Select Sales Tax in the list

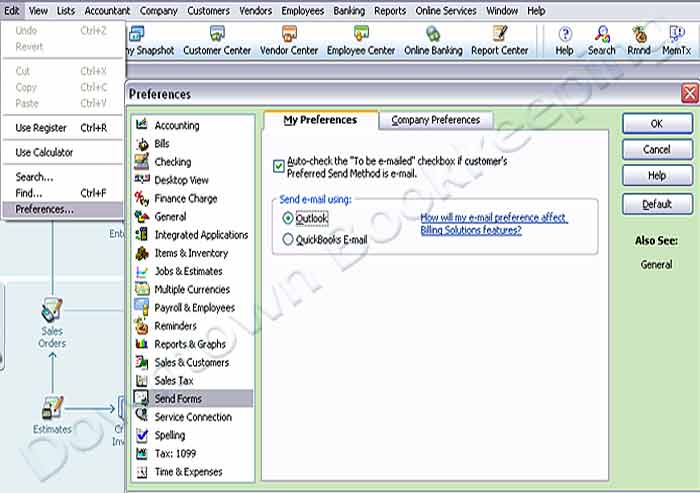tap(193, 380)
